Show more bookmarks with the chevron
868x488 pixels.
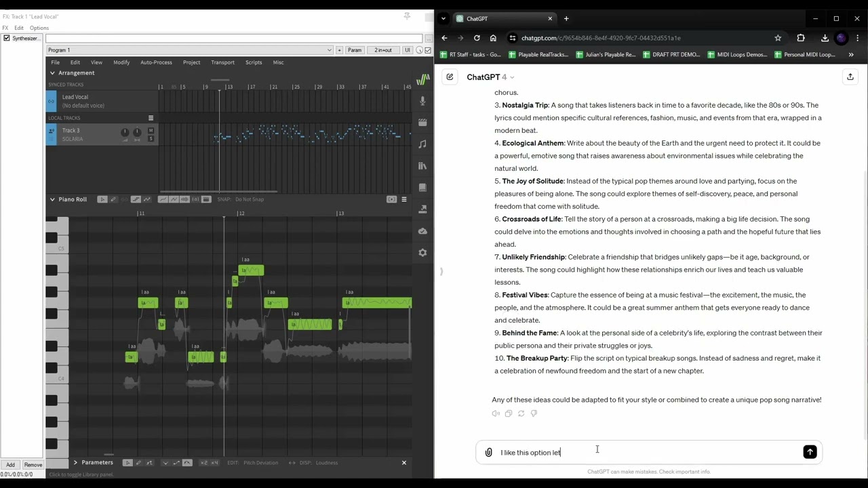[851, 55]
